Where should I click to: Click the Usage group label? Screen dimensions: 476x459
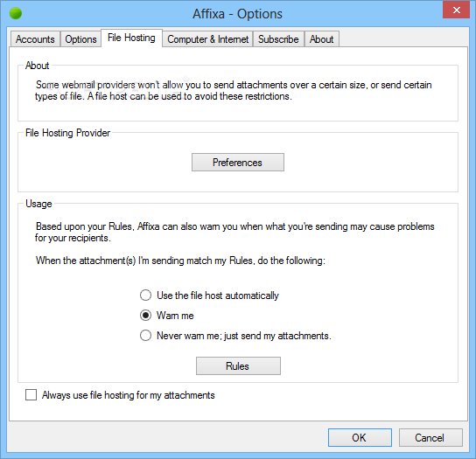tap(38, 204)
